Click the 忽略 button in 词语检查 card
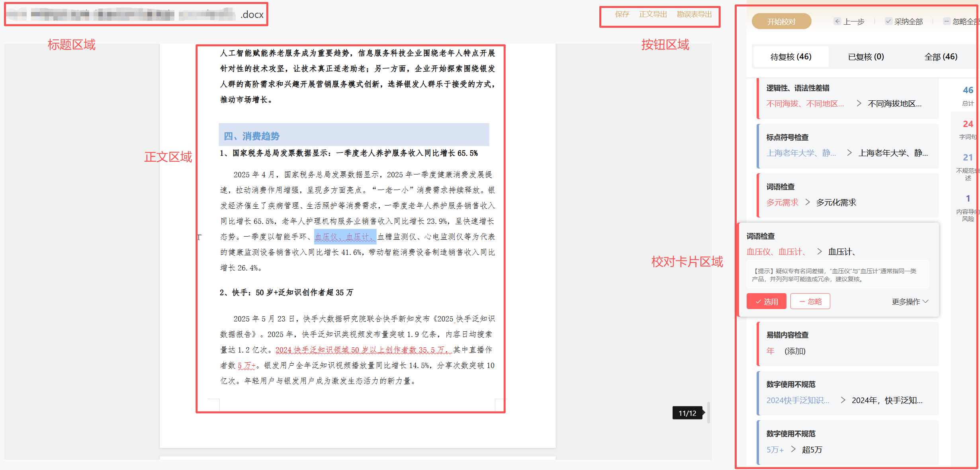This screenshot has height=470, width=980. click(x=810, y=302)
